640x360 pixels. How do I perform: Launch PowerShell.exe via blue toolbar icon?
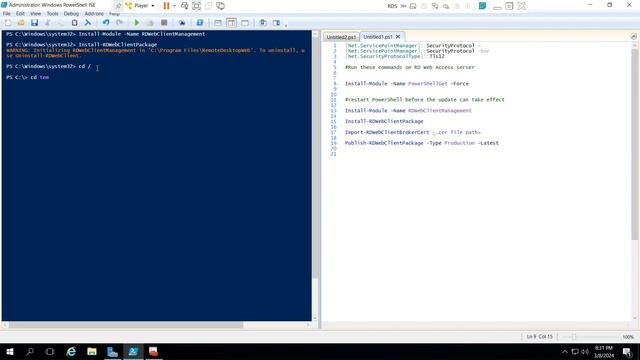click(x=200, y=23)
